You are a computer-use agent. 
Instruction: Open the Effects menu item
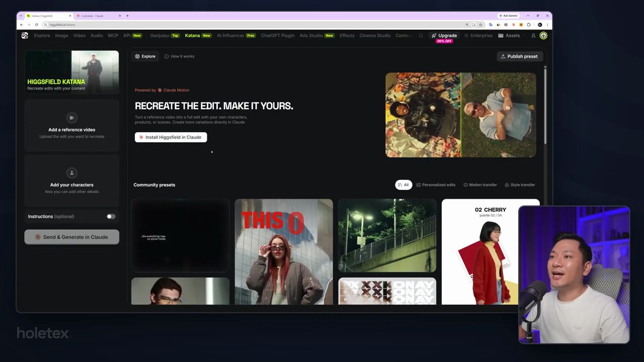click(x=347, y=36)
